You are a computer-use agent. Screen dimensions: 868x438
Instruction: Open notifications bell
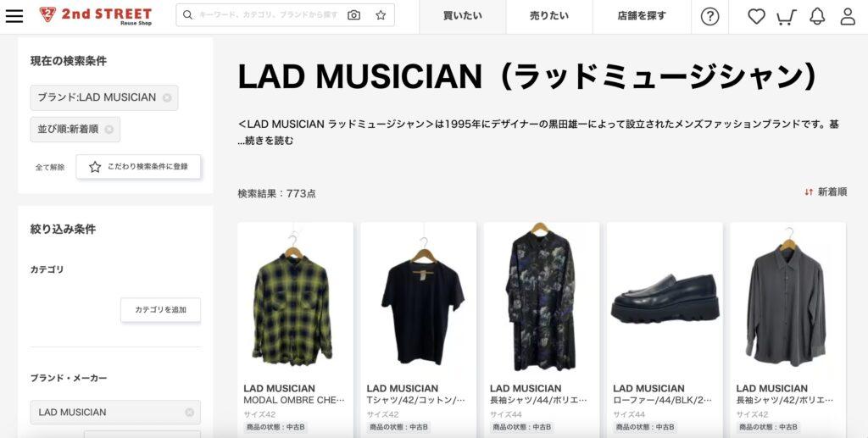pyautogui.click(x=817, y=17)
